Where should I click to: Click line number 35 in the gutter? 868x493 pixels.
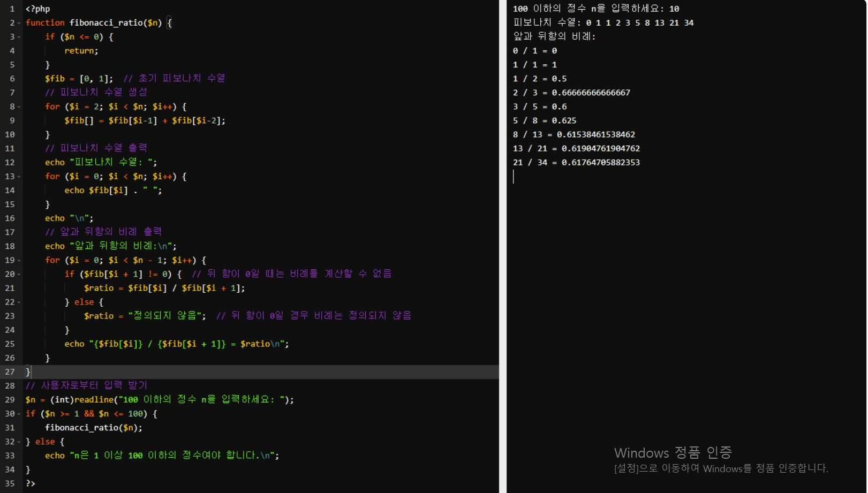pyautogui.click(x=10, y=483)
